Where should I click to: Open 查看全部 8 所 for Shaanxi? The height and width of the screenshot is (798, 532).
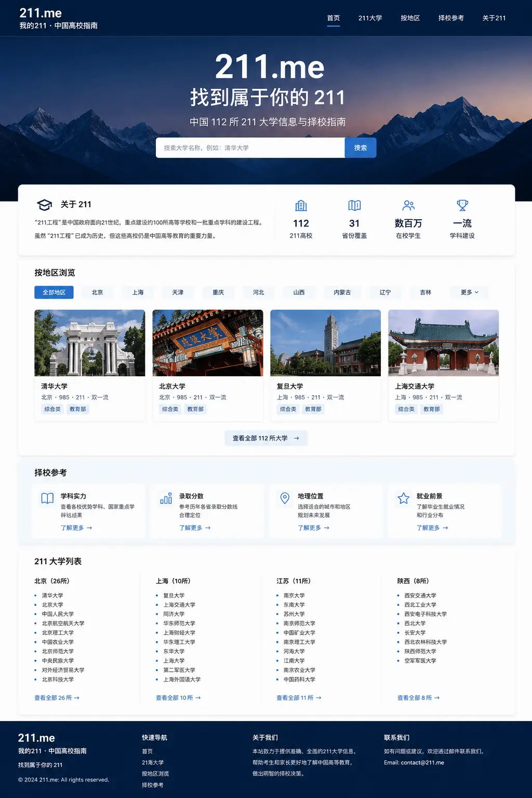pos(418,698)
